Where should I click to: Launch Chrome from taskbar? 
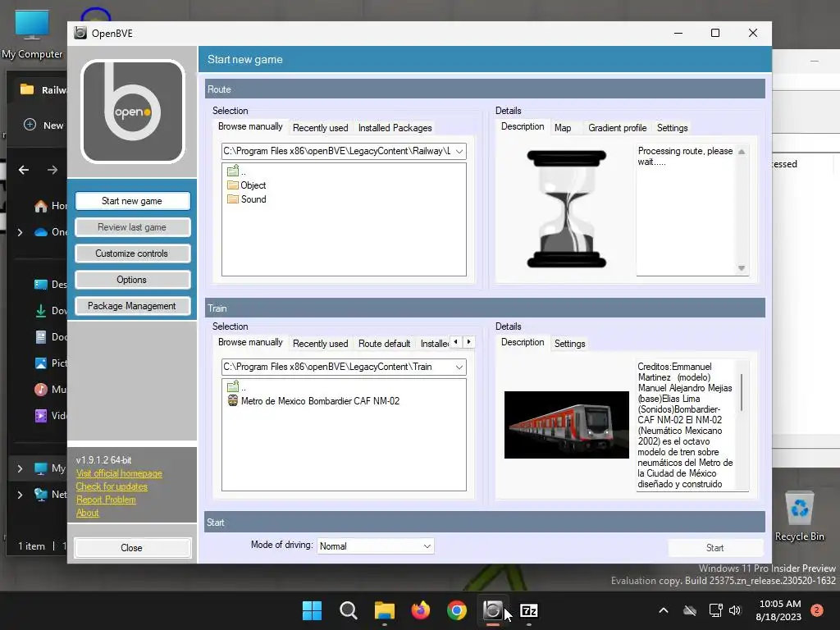(456, 610)
